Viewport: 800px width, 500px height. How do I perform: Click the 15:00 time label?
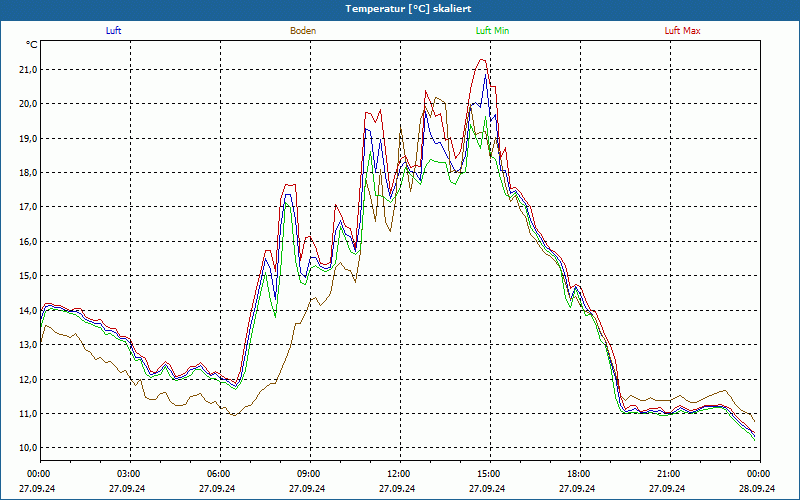[x=488, y=474]
